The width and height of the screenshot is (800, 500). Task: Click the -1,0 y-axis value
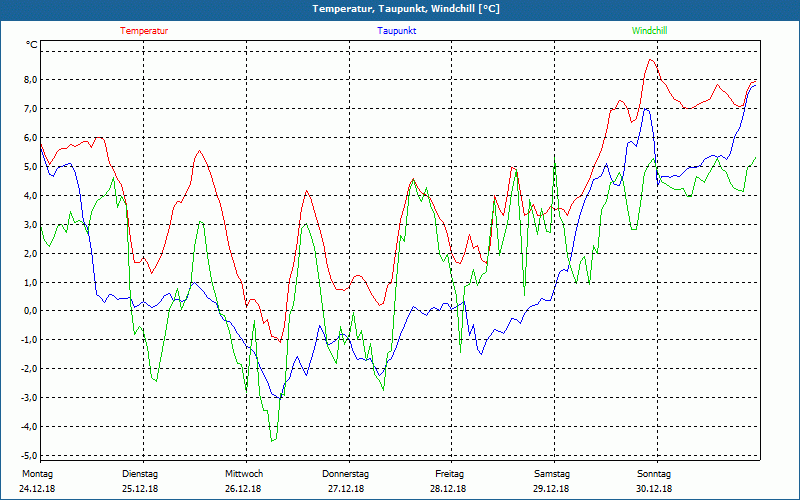point(28,340)
